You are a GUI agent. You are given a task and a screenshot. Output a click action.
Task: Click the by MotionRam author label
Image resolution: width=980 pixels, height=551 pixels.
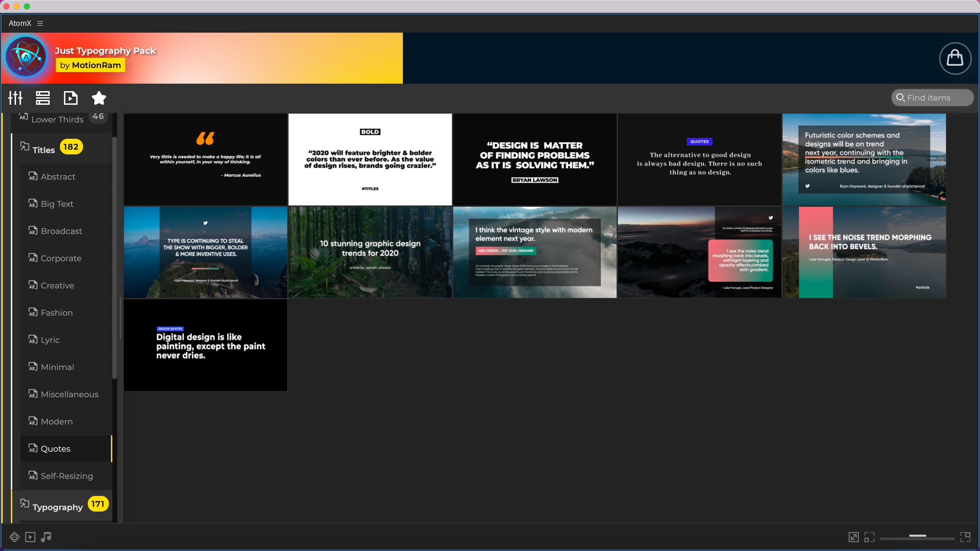coord(90,65)
